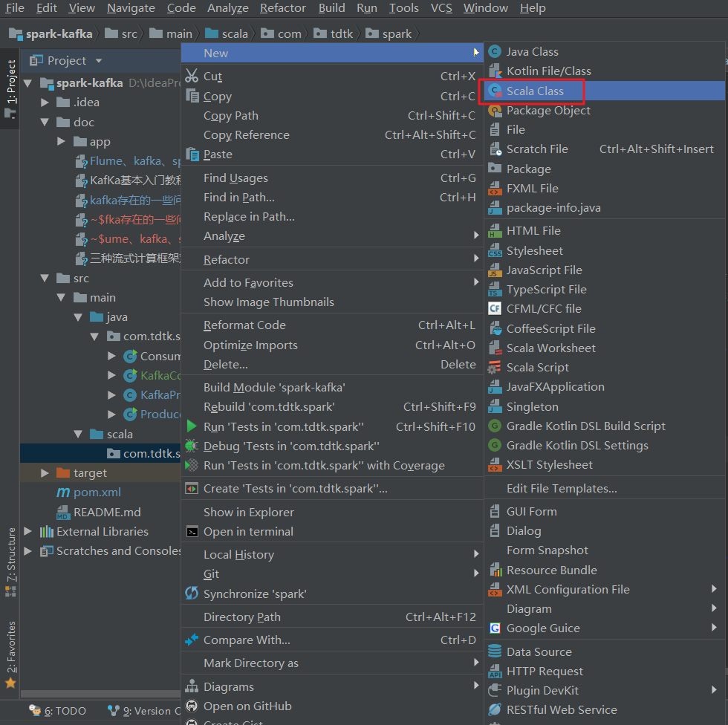Expand the target folder

pos(45,473)
